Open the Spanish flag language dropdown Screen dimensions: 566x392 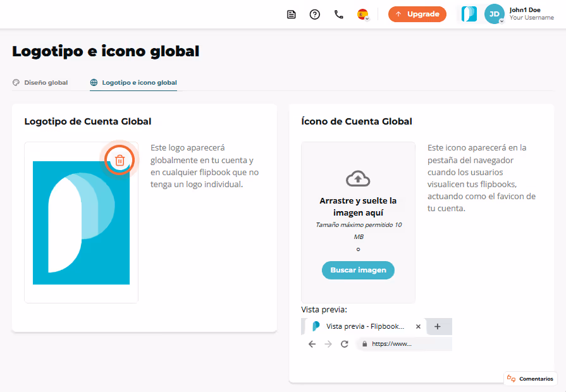click(x=363, y=15)
